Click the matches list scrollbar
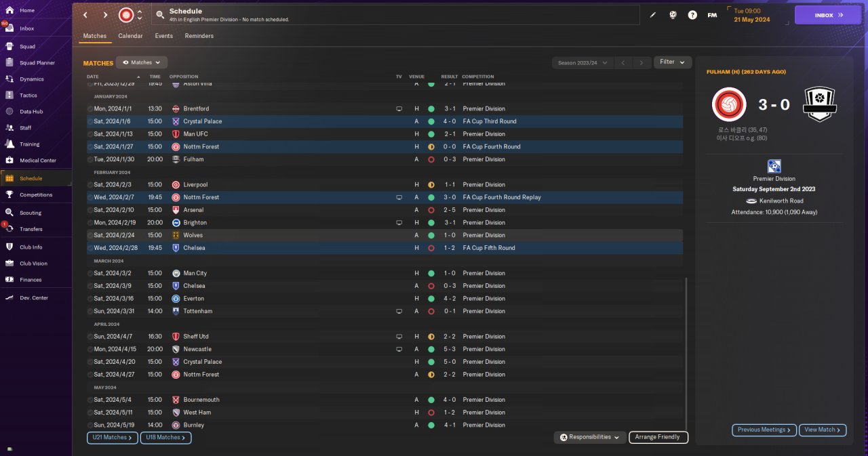Viewport: 868px width, 456px height. click(x=686, y=352)
